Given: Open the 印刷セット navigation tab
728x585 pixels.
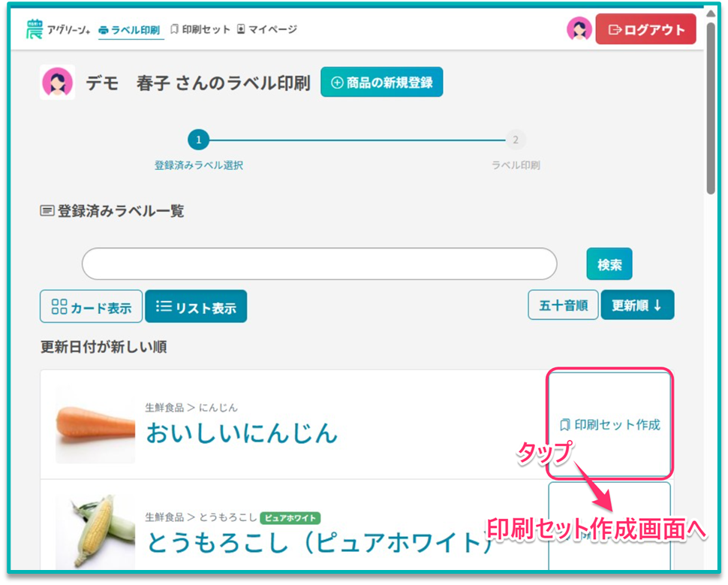Looking at the screenshot, I should click(200, 30).
